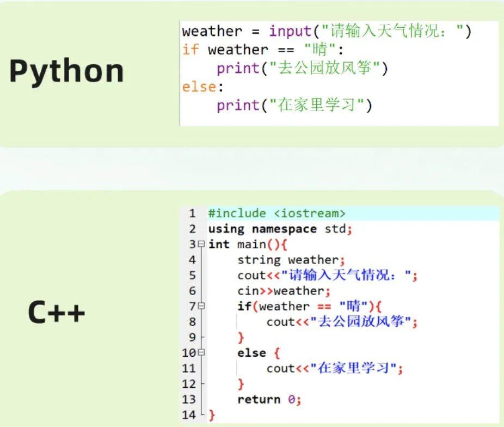
Task: Collapse the else block fold marker on line 10
Action: (201, 352)
